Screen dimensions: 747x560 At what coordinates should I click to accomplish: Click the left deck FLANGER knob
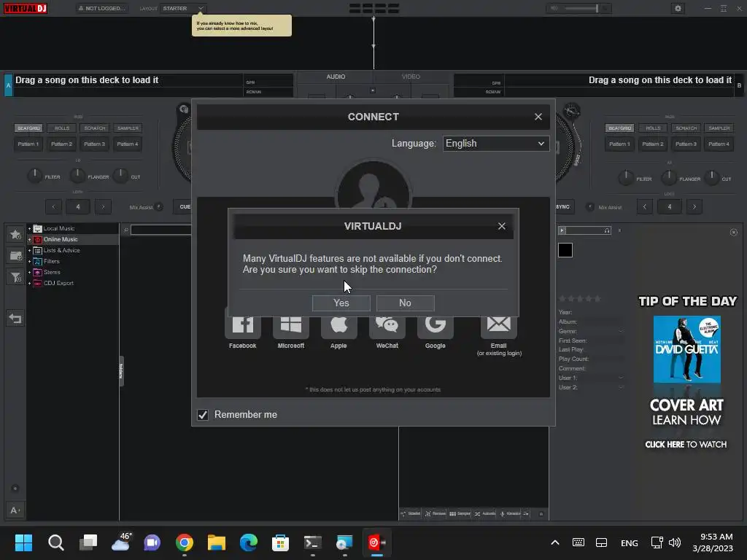click(77, 176)
